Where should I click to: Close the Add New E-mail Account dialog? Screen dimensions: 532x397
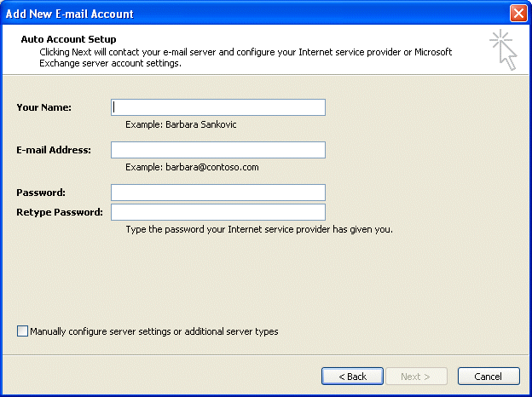tap(518, 14)
